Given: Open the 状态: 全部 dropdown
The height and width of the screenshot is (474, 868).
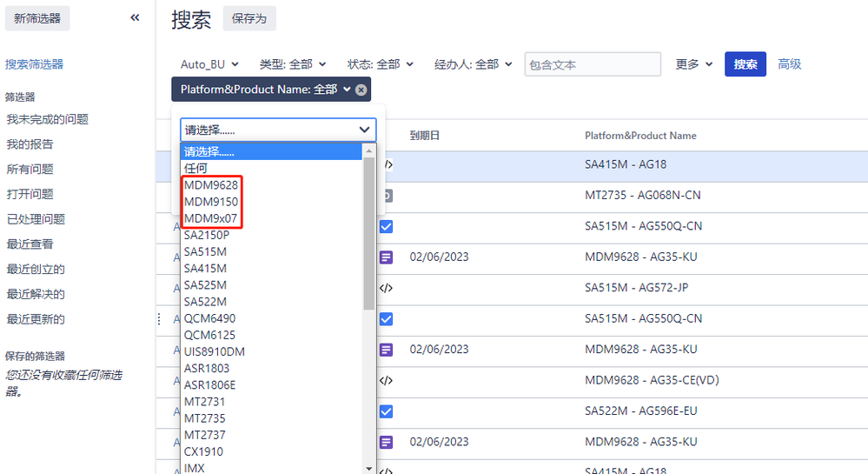Looking at the screenshot, I should (x=381, y=64).
